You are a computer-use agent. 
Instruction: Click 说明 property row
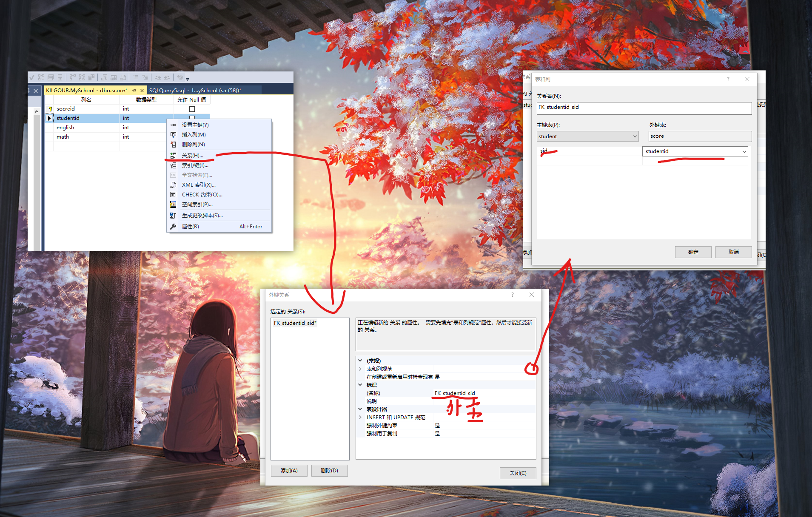pos(446,401)
